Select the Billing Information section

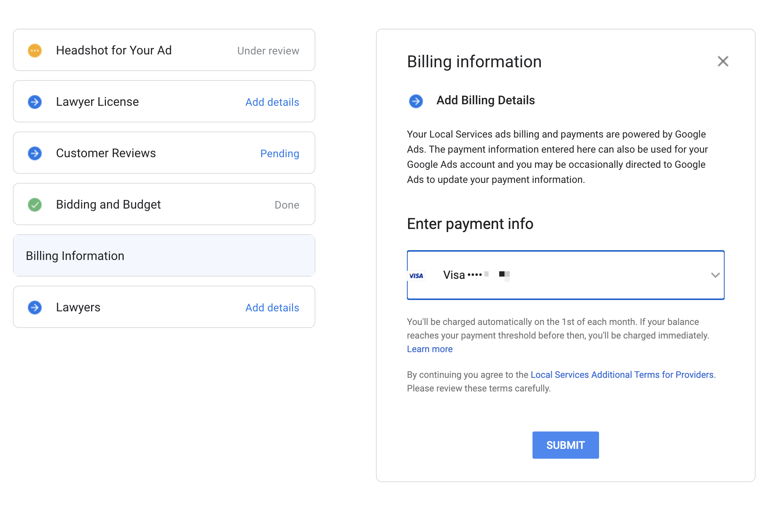(x=164, y=256)
